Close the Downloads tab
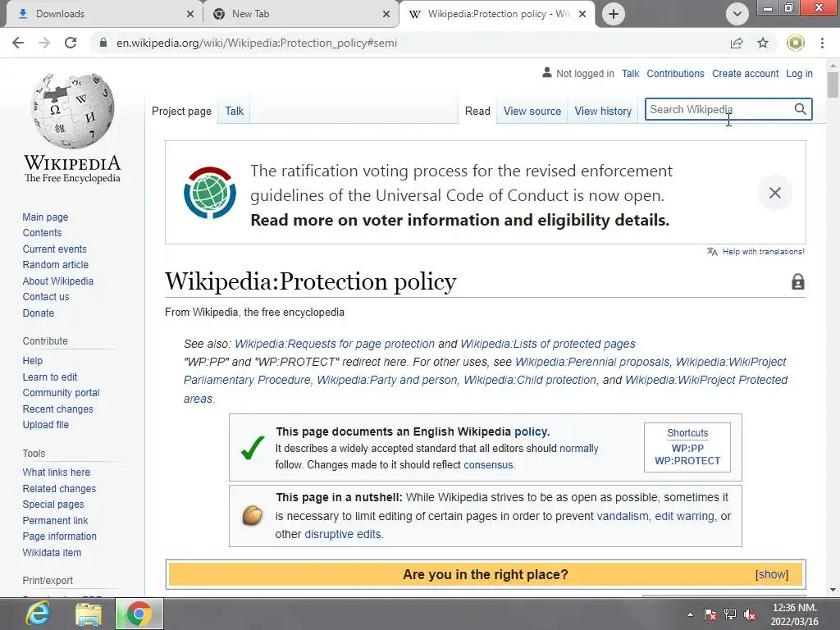Screen dimensions: 840x630 190,14
